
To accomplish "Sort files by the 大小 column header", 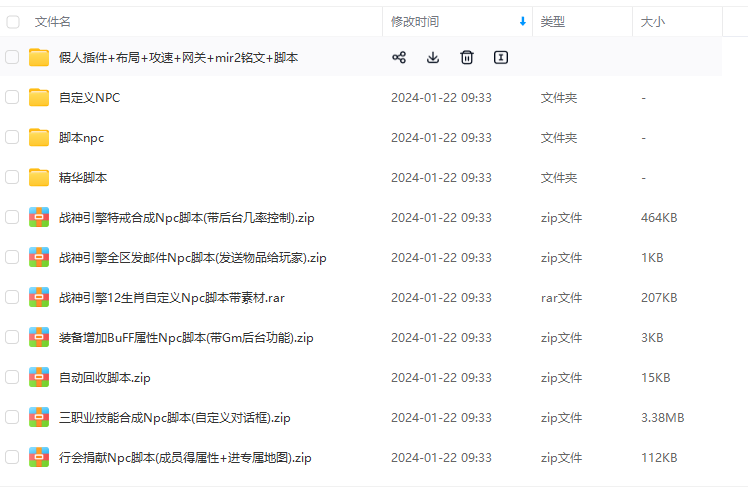I will pyautogui.click(x=652, y=22).
